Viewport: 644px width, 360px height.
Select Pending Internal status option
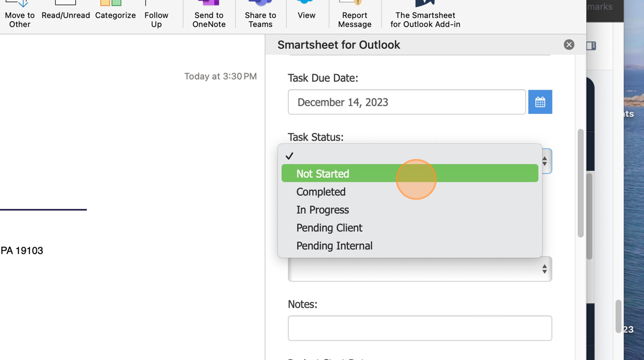[410, 246]
